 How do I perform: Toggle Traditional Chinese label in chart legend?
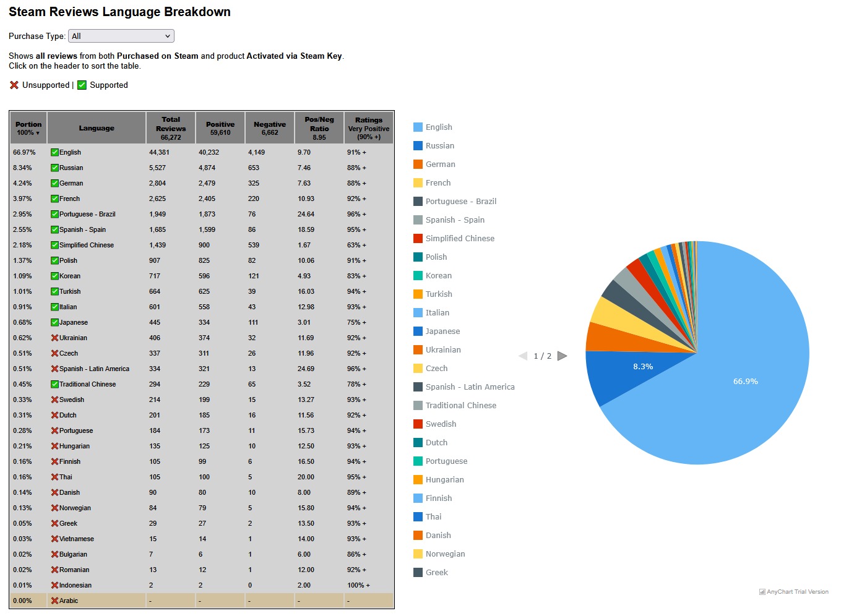coord(461,405)
